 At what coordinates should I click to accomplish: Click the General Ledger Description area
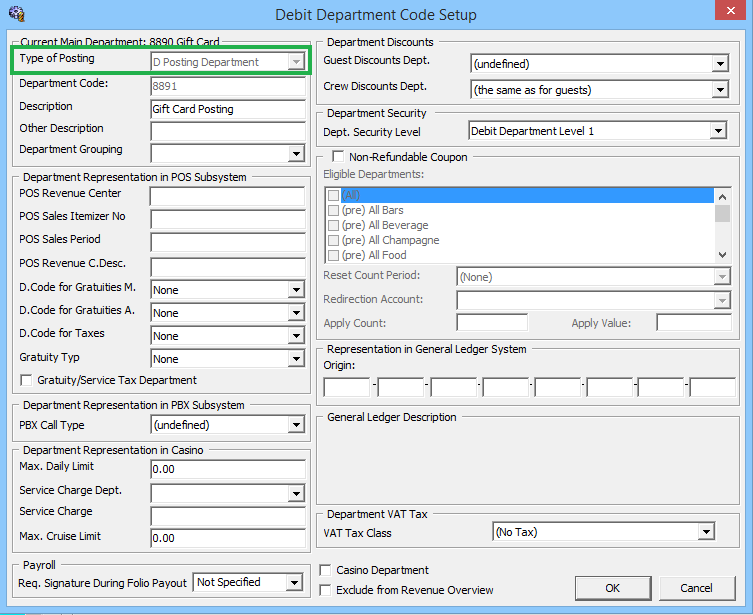pyautogui.click(x=528, y=463)
